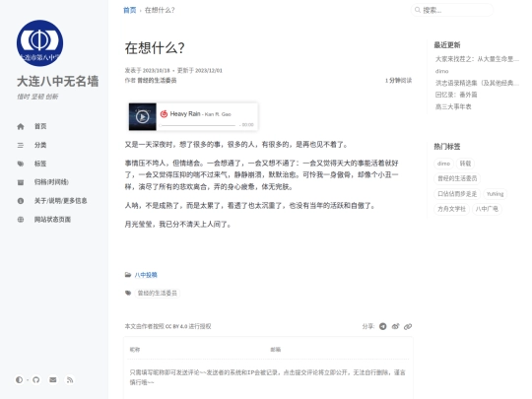This screenshot has width=532, height=399.
Task: Select the 转载 hot tag
Action: coord(465,164)
